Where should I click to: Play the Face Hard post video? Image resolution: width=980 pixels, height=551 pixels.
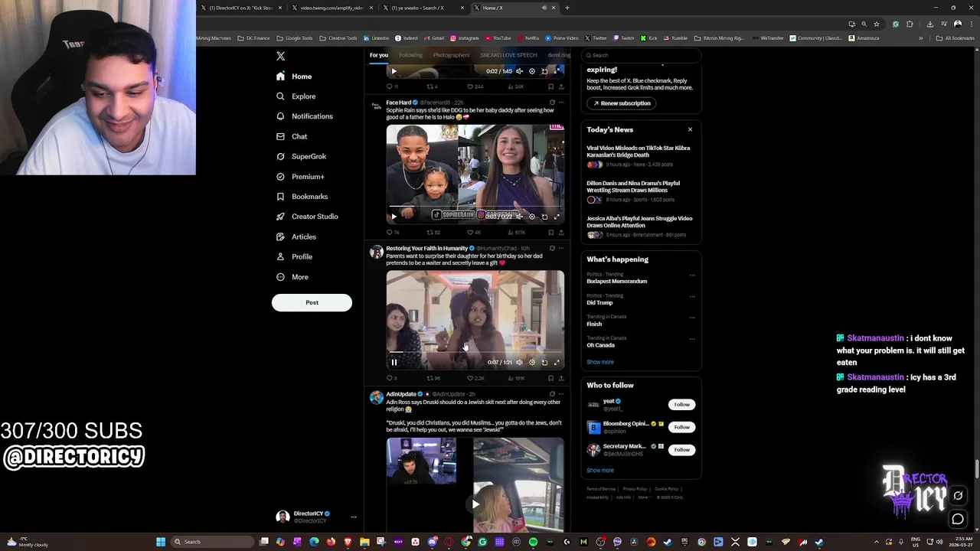(394, 217)
